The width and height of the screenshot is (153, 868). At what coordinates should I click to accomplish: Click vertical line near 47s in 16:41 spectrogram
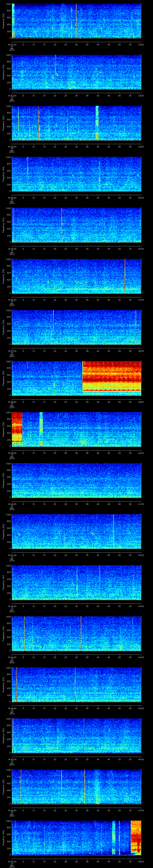tap(114, 531)
